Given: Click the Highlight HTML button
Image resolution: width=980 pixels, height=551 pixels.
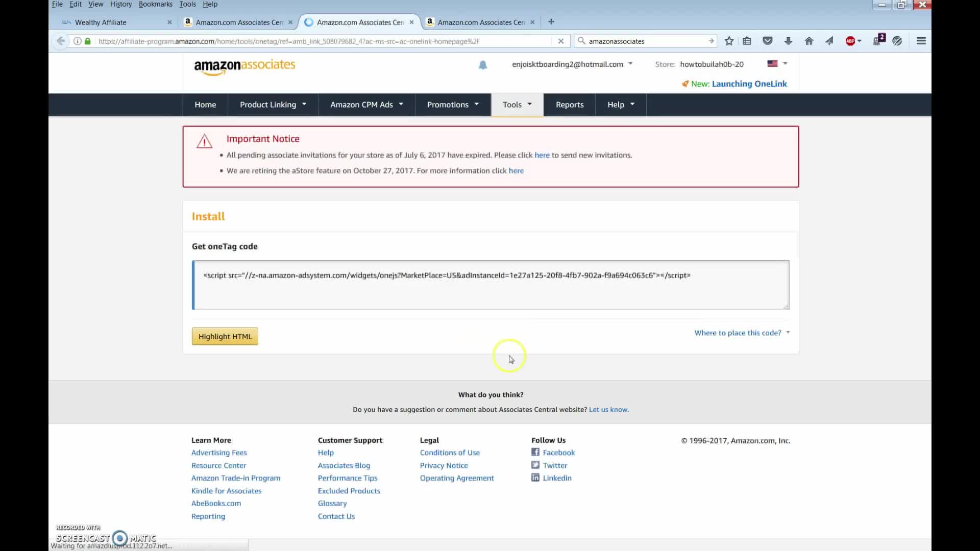Looking at the screenshot, I should 225,336.
